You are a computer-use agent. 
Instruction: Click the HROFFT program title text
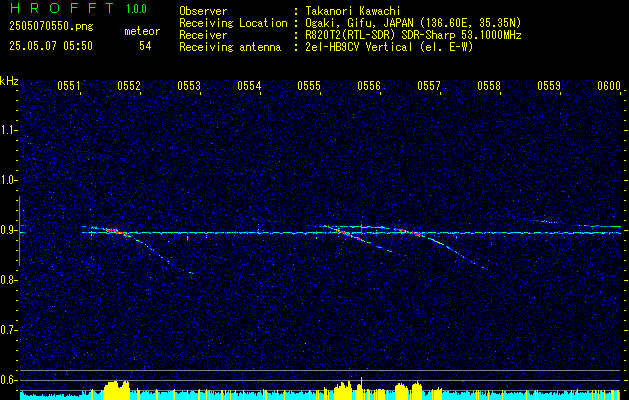(62, 8)
